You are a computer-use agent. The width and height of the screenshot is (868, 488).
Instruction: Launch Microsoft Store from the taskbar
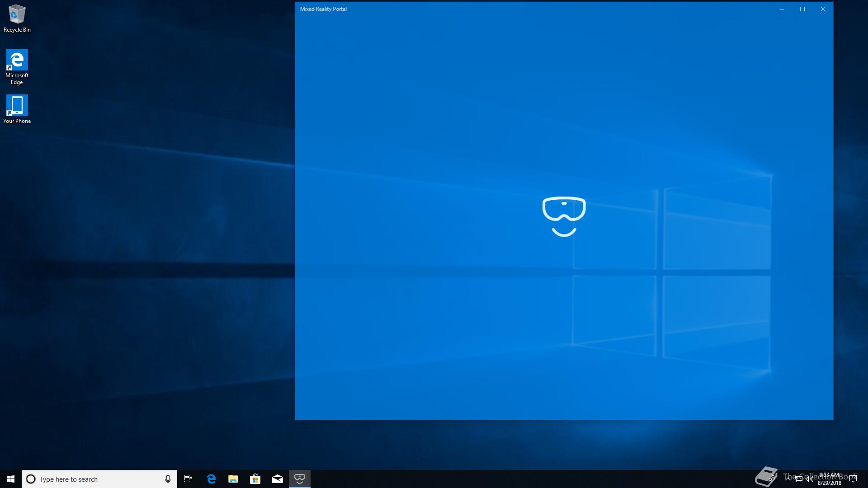point(255,479)
